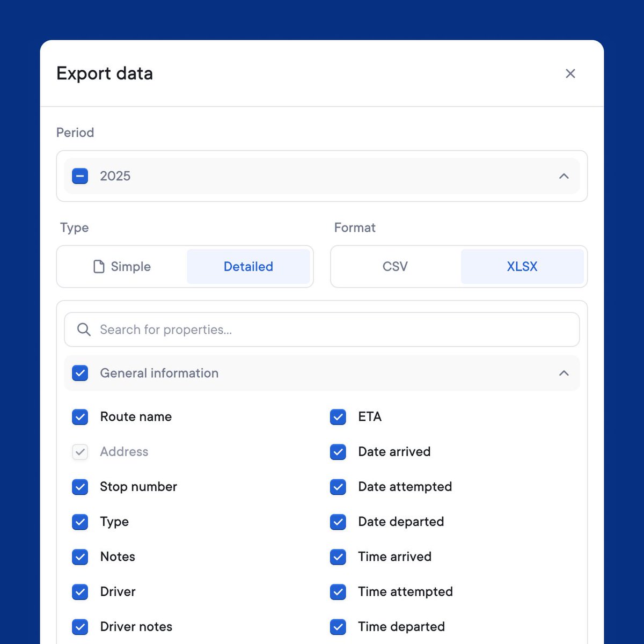Click the Search for properties field

click(x=322, y=330)
